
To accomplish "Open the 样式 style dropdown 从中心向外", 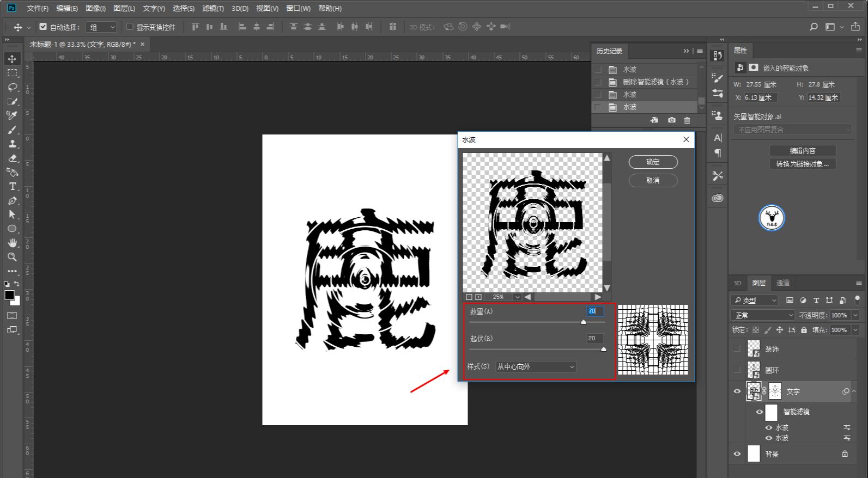I will coord(535,367).
